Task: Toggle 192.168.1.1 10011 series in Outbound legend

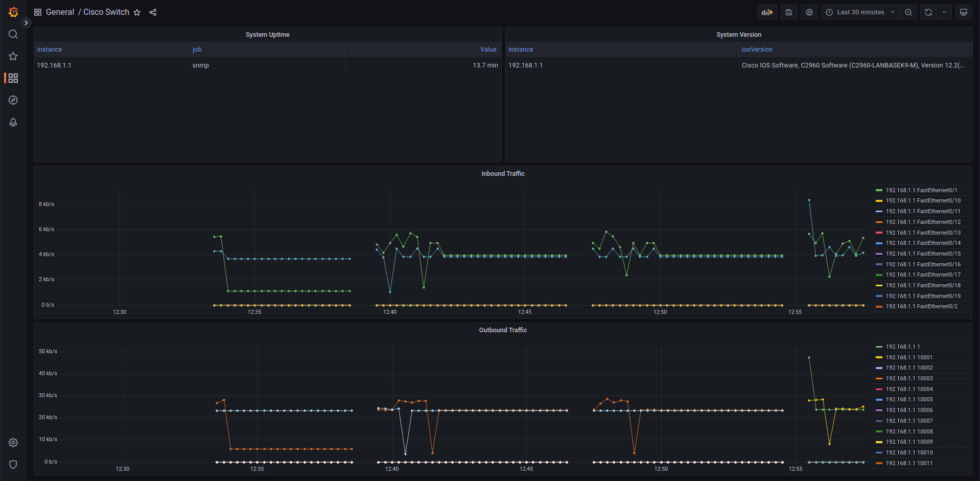Action: click(909, 463)
